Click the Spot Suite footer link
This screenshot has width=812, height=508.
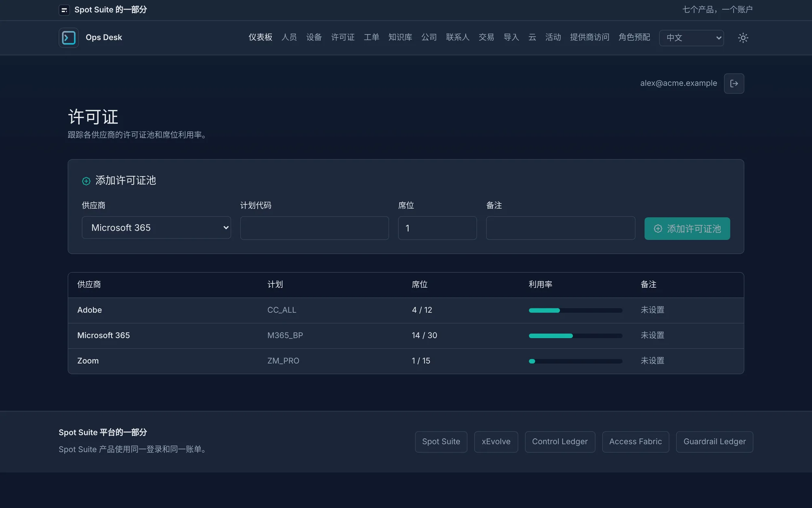[x=441, y=442]
